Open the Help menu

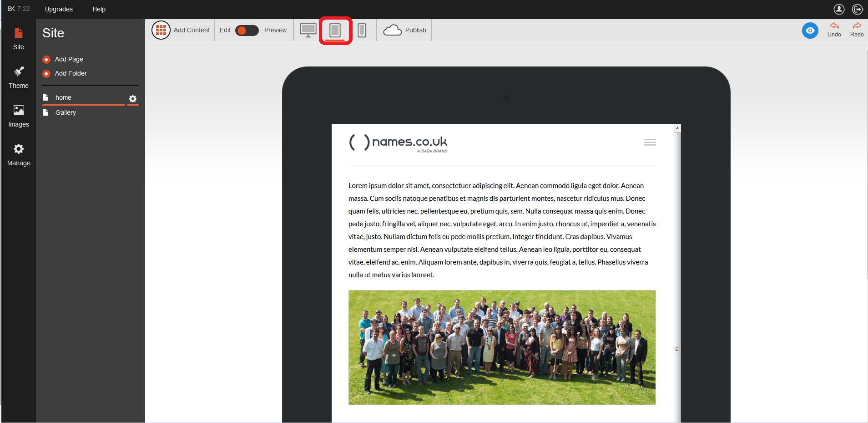(99, 9)
